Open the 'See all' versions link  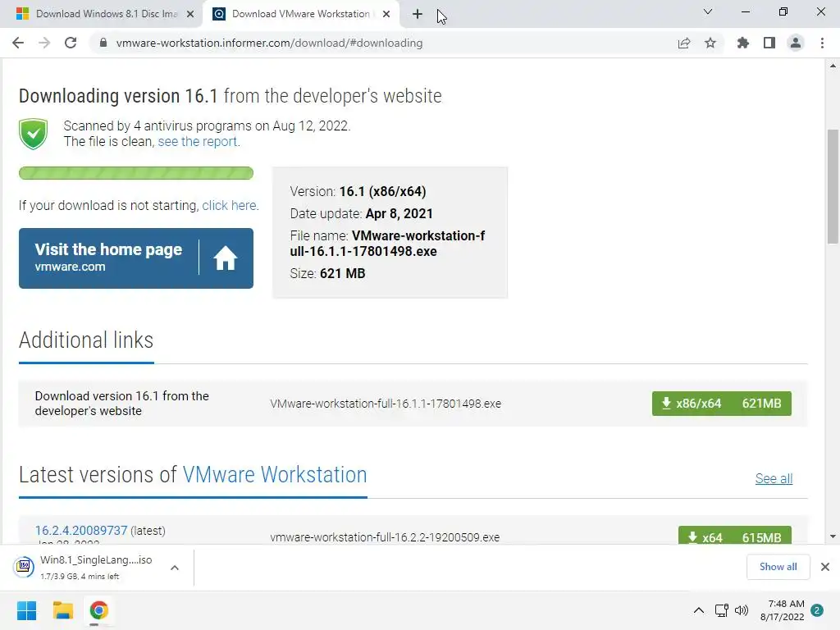pos(774,478)
